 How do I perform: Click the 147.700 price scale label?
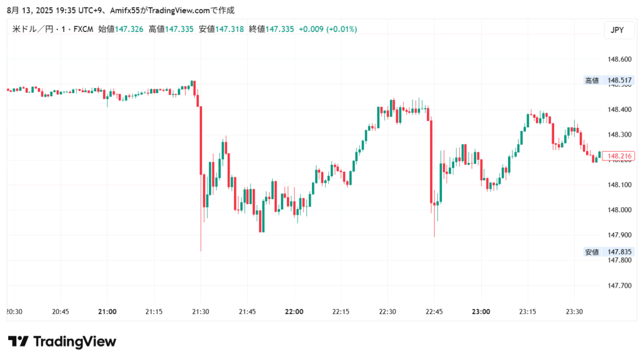pyautogui.click(x=619, y=286)
